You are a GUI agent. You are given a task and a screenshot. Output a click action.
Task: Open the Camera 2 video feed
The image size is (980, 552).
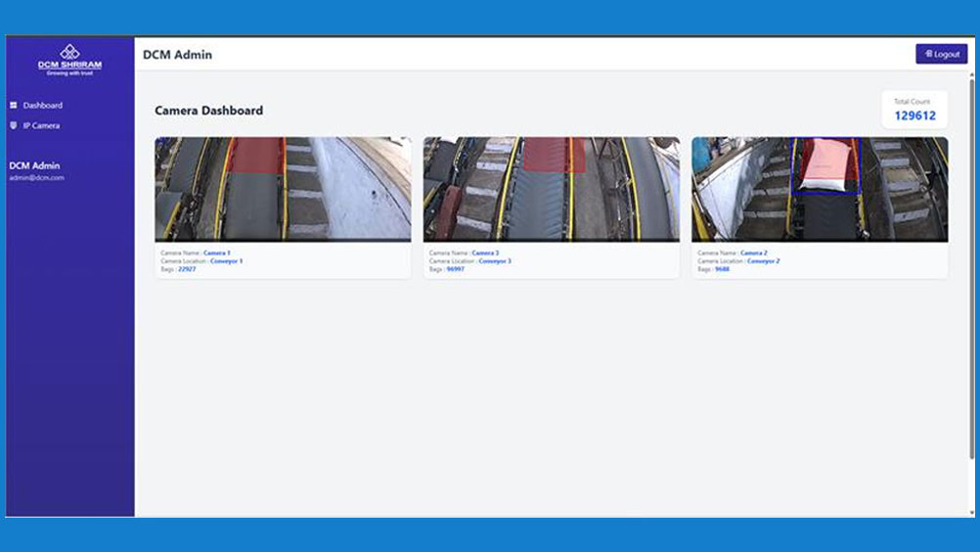pos(819,189)
